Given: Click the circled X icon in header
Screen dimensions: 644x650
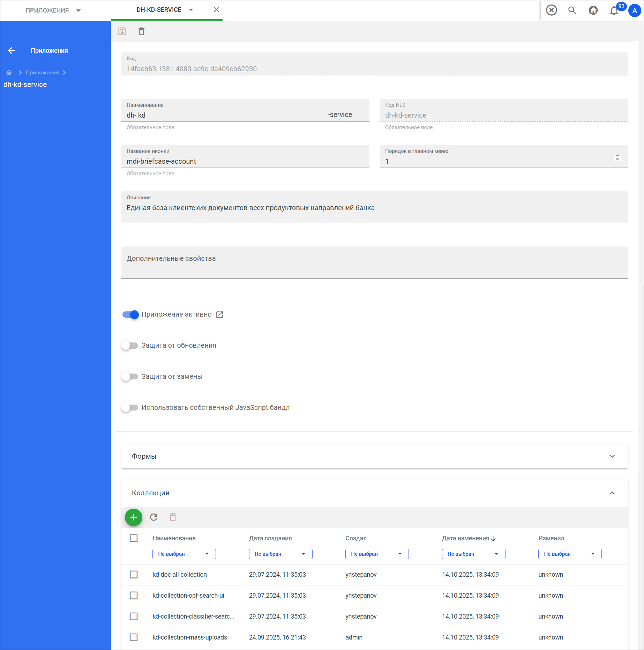Looking at the screenshot, I should coord(551,10).
